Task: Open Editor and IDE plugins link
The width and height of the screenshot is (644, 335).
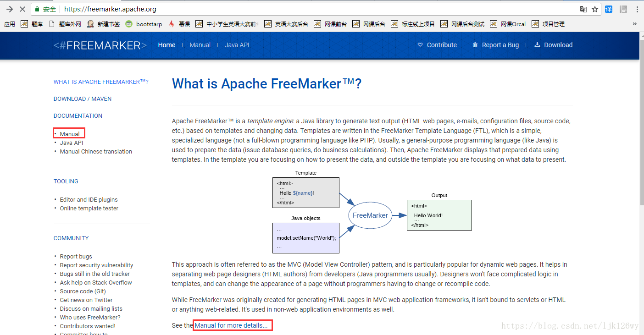Action: pyautogui.click(x=89, y=200)
